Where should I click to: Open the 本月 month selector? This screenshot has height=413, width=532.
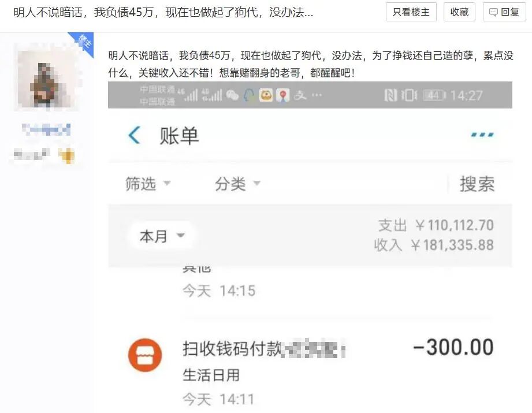(162, 236)
